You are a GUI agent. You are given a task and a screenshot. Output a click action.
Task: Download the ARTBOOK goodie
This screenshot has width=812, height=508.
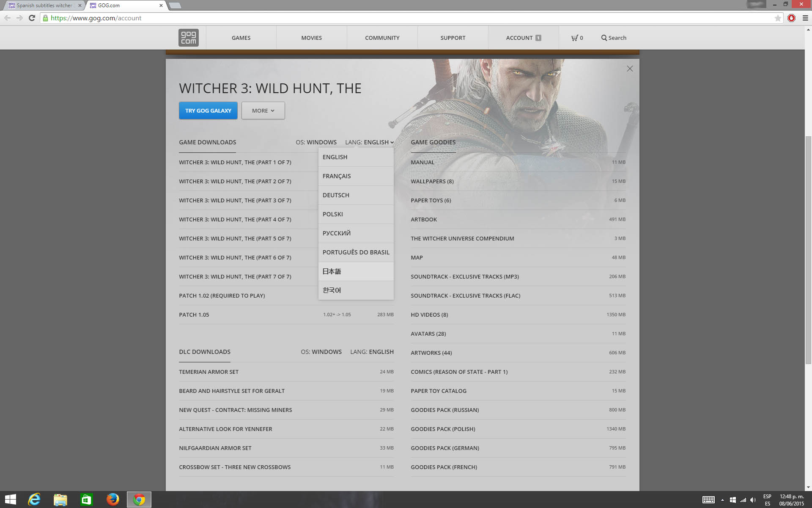click(x=518, y=219)
